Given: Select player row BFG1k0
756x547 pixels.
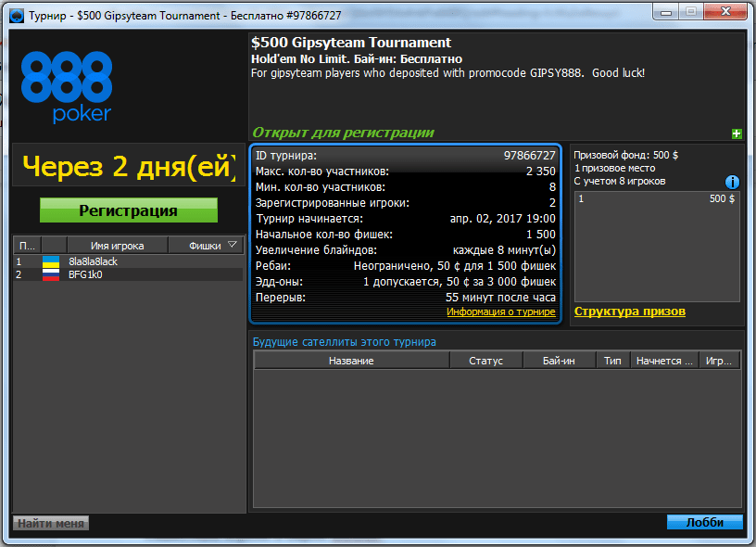Looking at the screenshot, I should coord(128,275).
